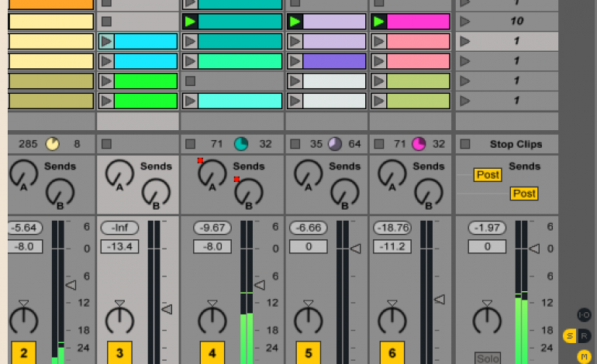The width and height of the screenshot is (597, 364).
Task: Click track 3's volume field showing -13.4
Action: (x=119, y=246)
